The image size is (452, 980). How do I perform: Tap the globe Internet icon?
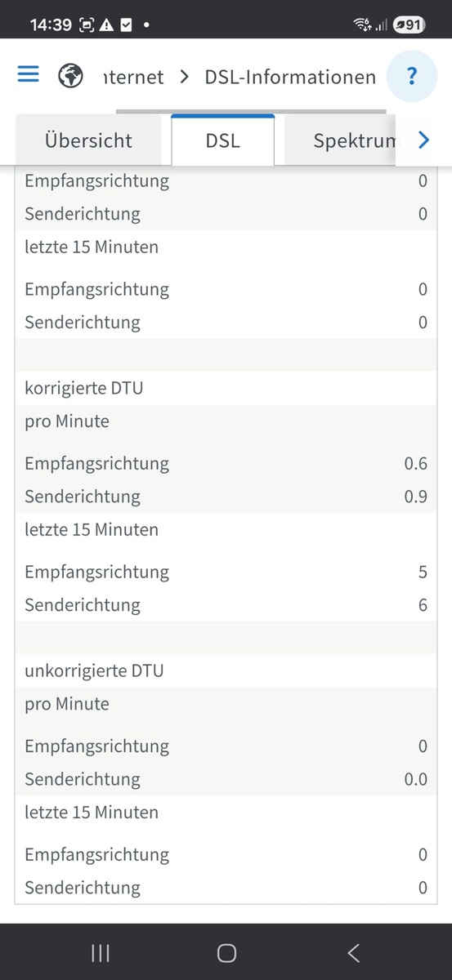[x=71, y=77]
